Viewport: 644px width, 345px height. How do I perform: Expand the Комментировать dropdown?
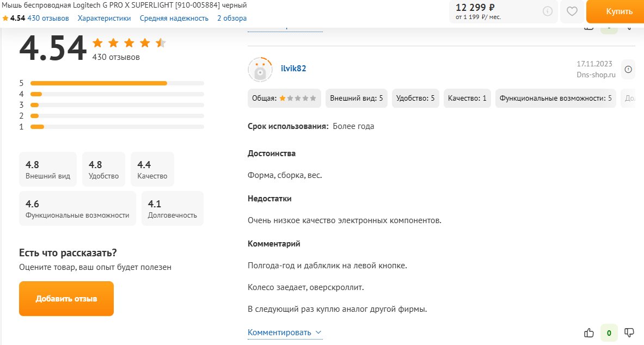285,332
